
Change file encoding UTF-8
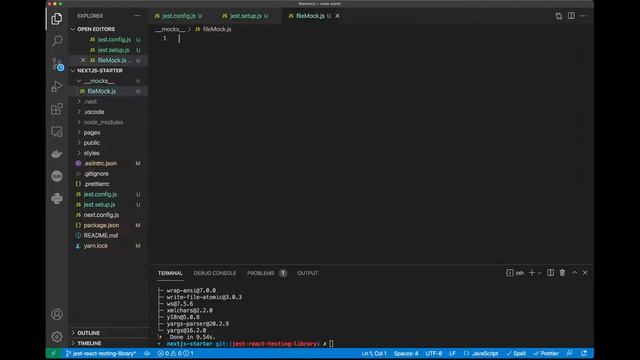coord(433,353)
